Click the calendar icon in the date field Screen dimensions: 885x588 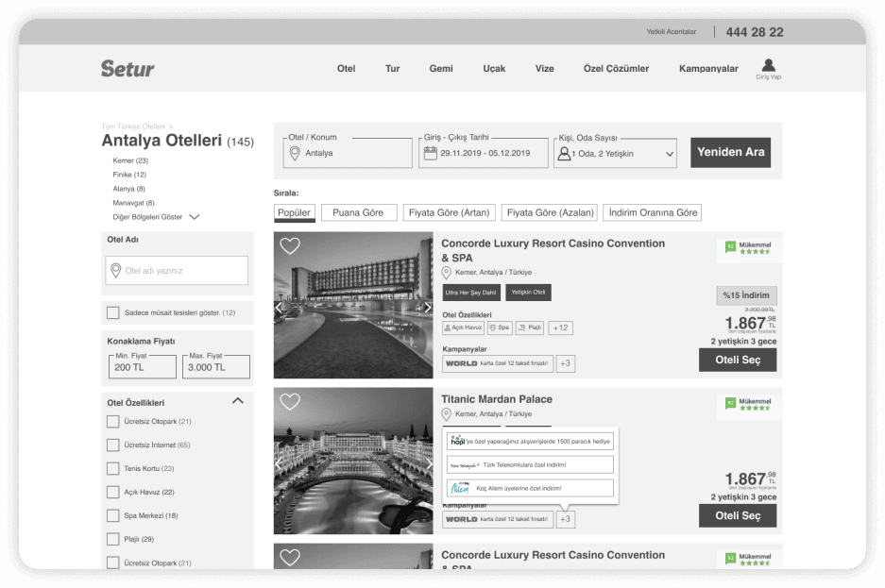[x=431, y=153]
